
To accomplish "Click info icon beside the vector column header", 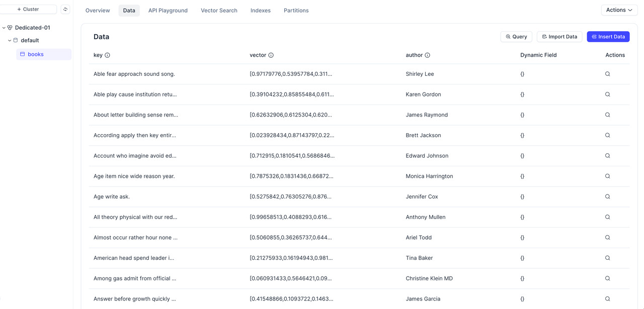I will (271, 55).
